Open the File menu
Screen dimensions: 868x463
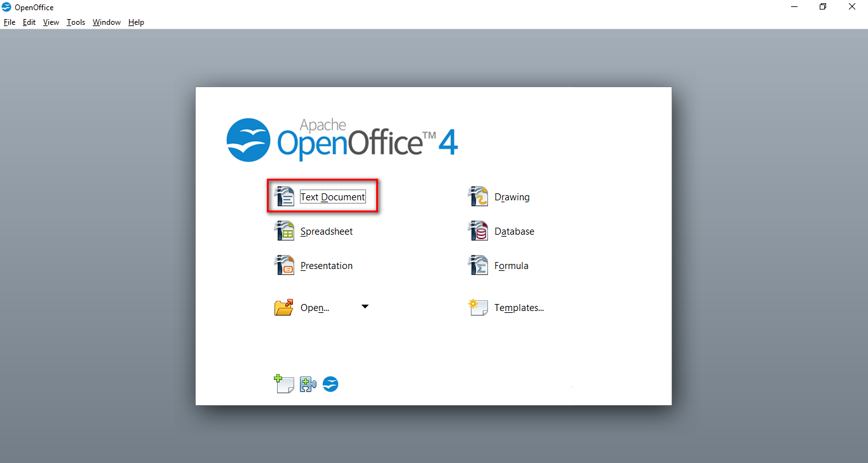click(10, 22)
